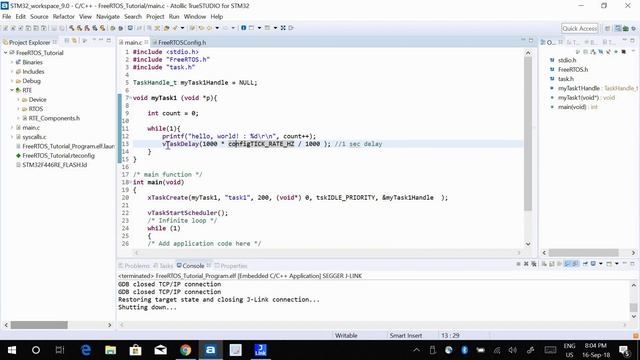Viewport: 640px width, 360px height.
Task: Toggle show console when standard out changes
Action: pyautogui.click(x=567, y=264)
